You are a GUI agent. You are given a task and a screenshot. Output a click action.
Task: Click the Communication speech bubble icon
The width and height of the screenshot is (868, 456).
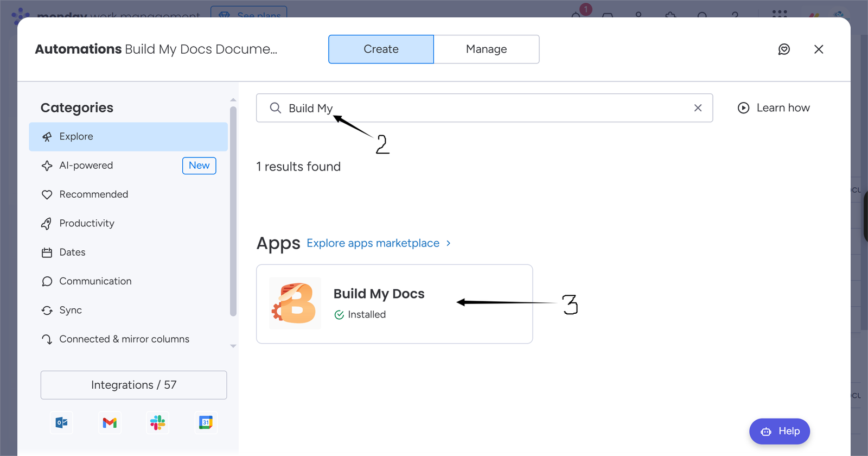pos(47,281)
